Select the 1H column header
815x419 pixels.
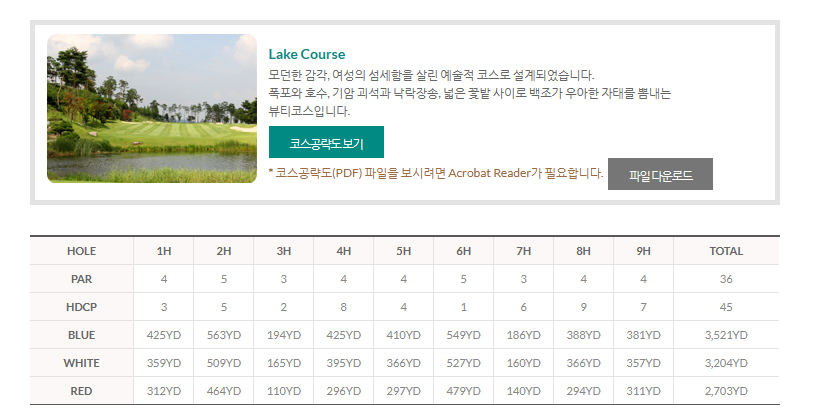coord(164,251)
